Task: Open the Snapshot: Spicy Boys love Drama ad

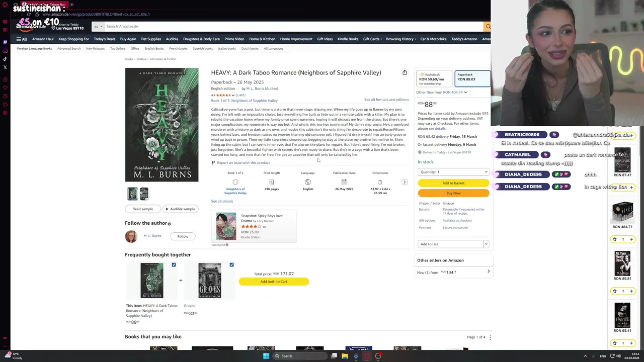Action: (254, 226)
